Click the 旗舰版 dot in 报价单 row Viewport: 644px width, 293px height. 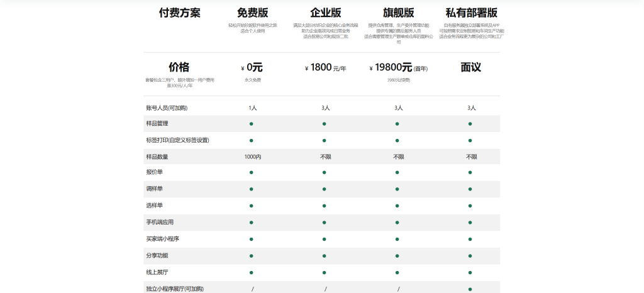pos(397,172)
